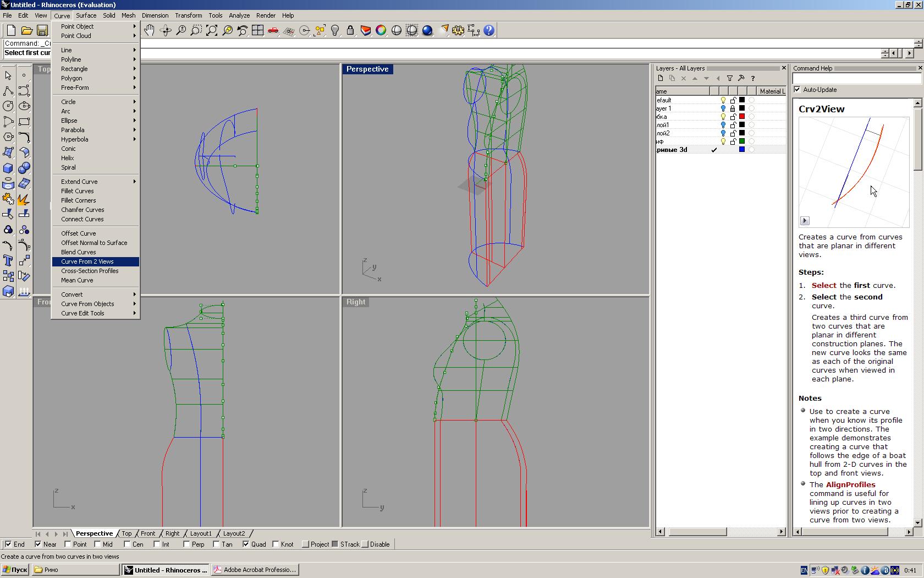The height and width of the screenshot is (578, 924).
Task: Open the render color wheel icon
Action: point(381,30)
